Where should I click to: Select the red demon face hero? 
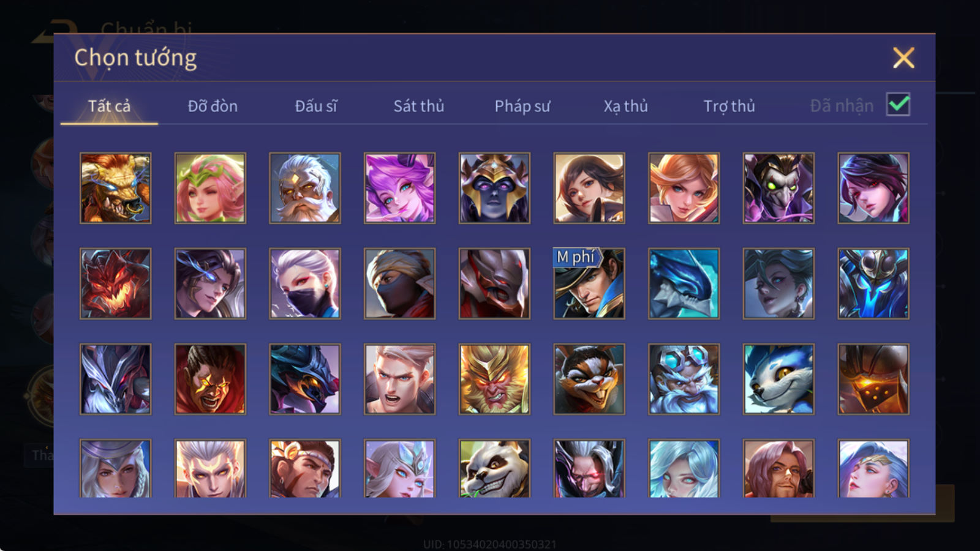(115, 283)
